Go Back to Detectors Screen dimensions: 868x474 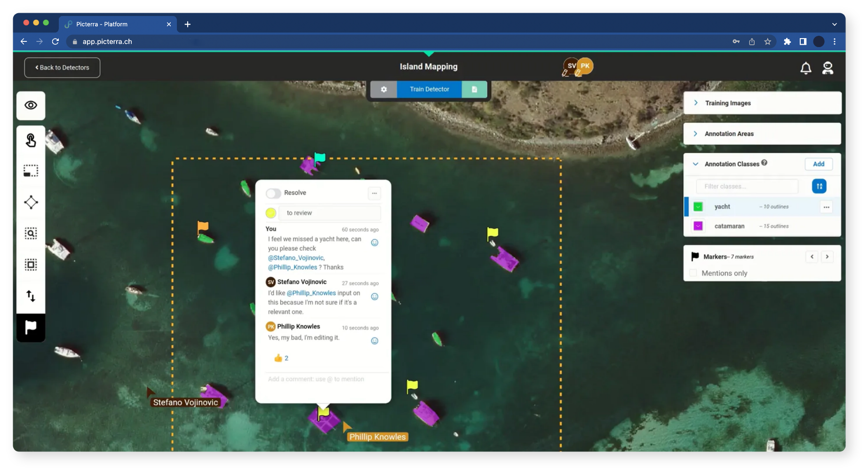[x=62, y=68]
